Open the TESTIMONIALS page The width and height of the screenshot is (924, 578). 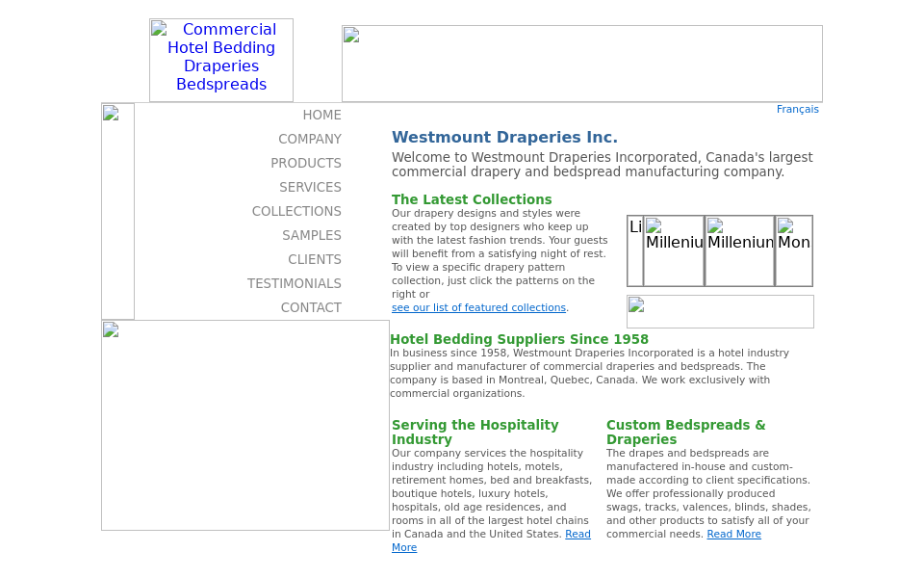[x=294, y=283]
